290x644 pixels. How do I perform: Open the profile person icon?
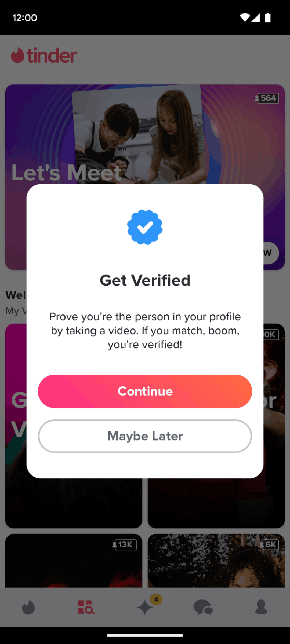pos(261,607)
